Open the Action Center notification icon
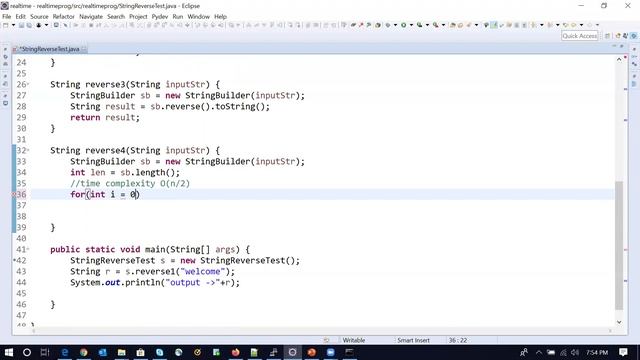This screenshot has width=640, height=360. [x=623, y=352]
